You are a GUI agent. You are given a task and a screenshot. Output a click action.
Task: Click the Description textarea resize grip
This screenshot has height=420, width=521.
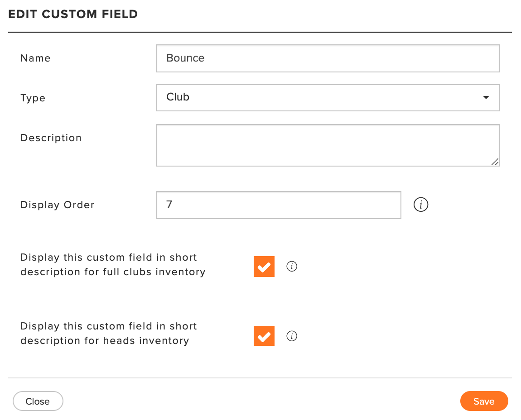[x=495, y=162]
